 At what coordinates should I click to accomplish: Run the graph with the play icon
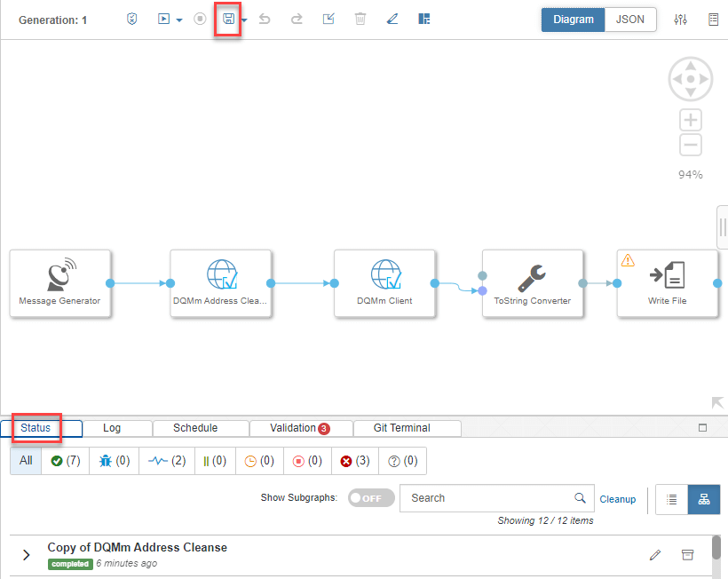[x=163, y=19]
